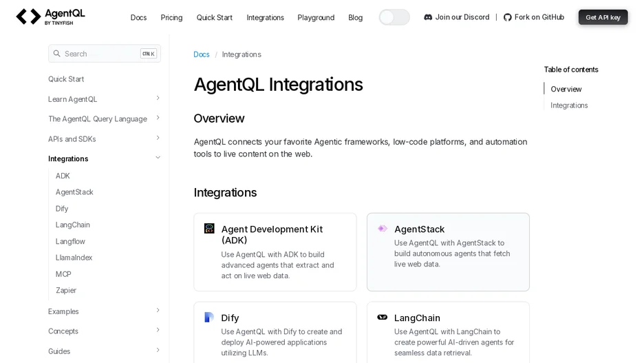Image resolution: width=644 pixels, height=363 pixels.
Task: Click the CTRL K shortcut badge
Action: 148,54
